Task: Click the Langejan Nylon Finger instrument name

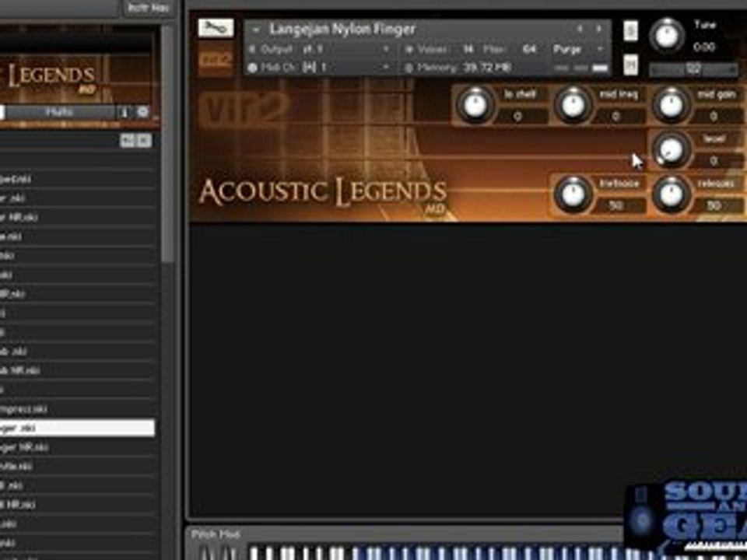Action: pyautogui.click(x=342, y=29)
